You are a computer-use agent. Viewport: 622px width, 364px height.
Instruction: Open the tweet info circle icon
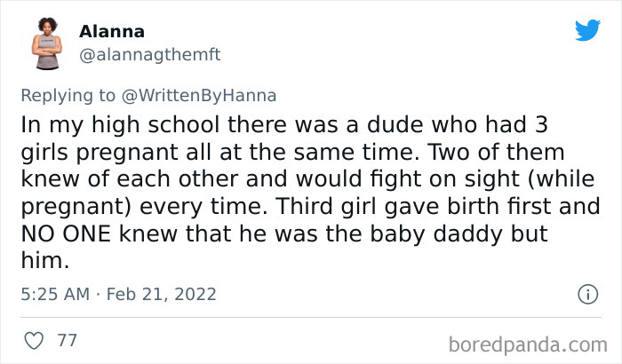point(586,294)
